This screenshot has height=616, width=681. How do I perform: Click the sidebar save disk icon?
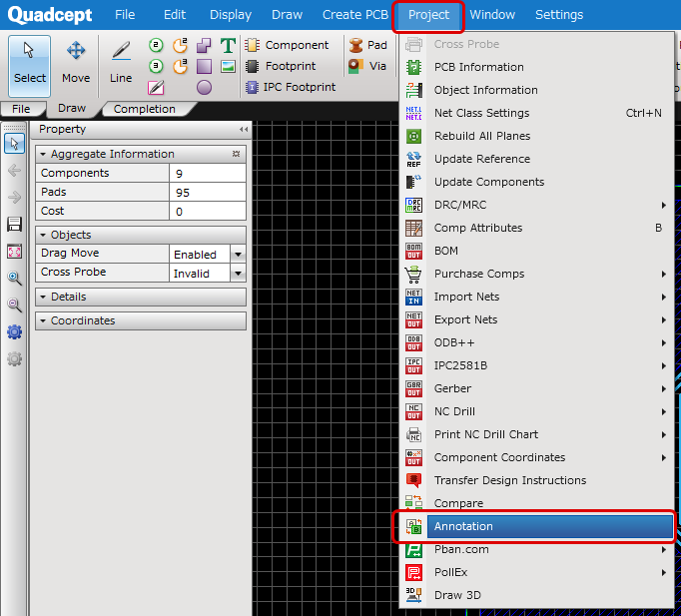point(14,224)
